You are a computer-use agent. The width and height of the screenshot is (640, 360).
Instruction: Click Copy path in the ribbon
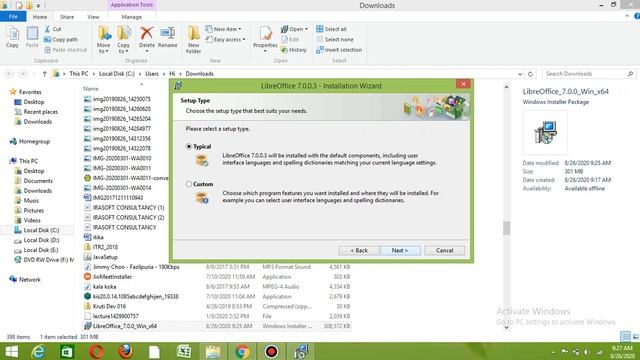coord(60,40)
